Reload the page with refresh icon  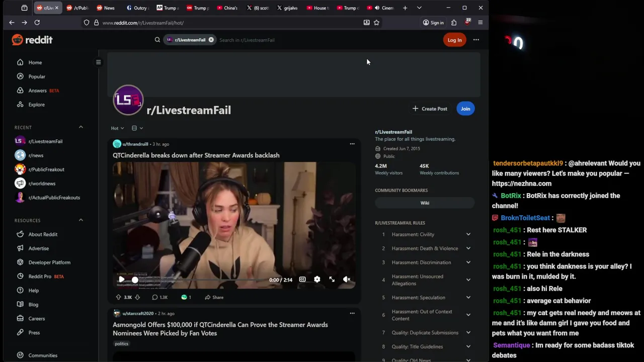[x=37, y=23]
